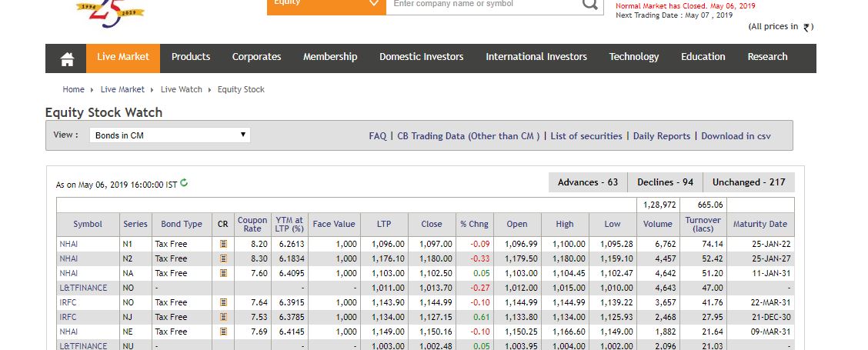868x350 pixels.
Task: Open credit rating icon for NHAI N1 row
Action: (223, 244)
